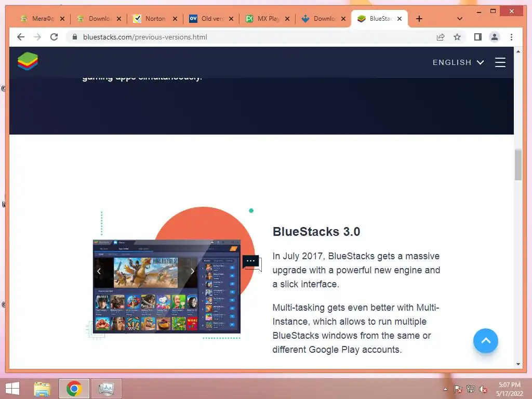Image resolution: width=532 pixels, height=399 pixels.
Task: Click the Chrome taskbar icon
Action: [74, 389]
